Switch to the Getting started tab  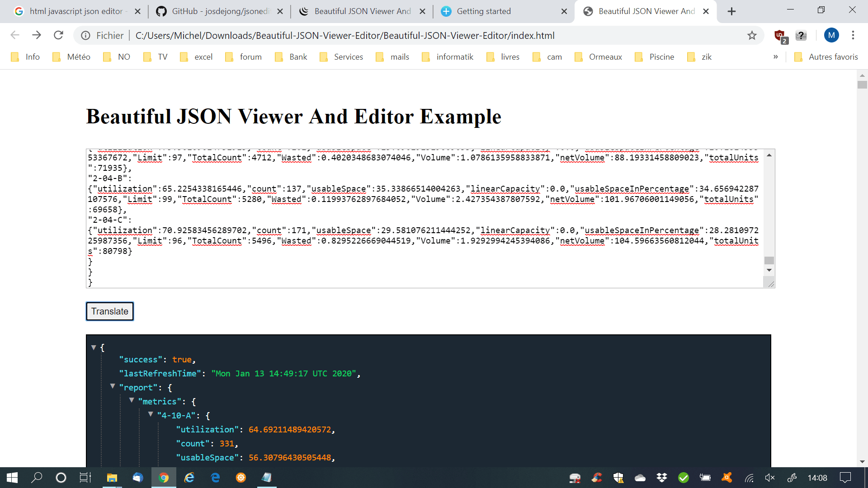[x=484, y=11]
